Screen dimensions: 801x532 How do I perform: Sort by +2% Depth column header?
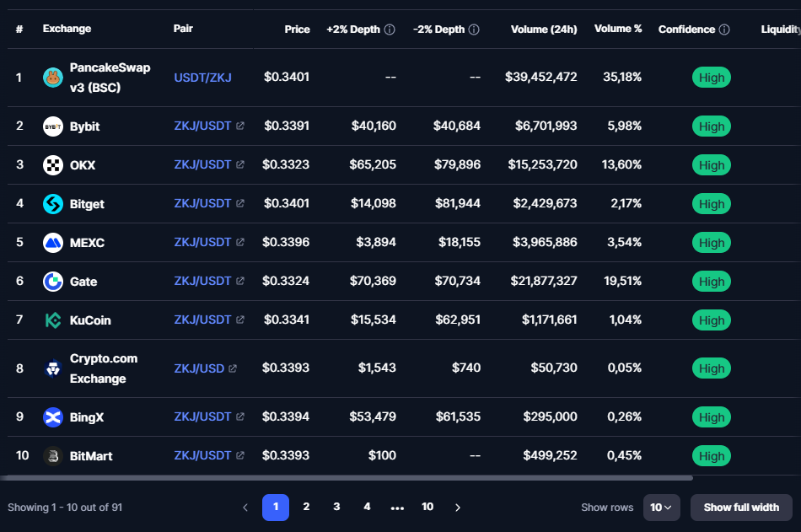[x=353, y=30]
